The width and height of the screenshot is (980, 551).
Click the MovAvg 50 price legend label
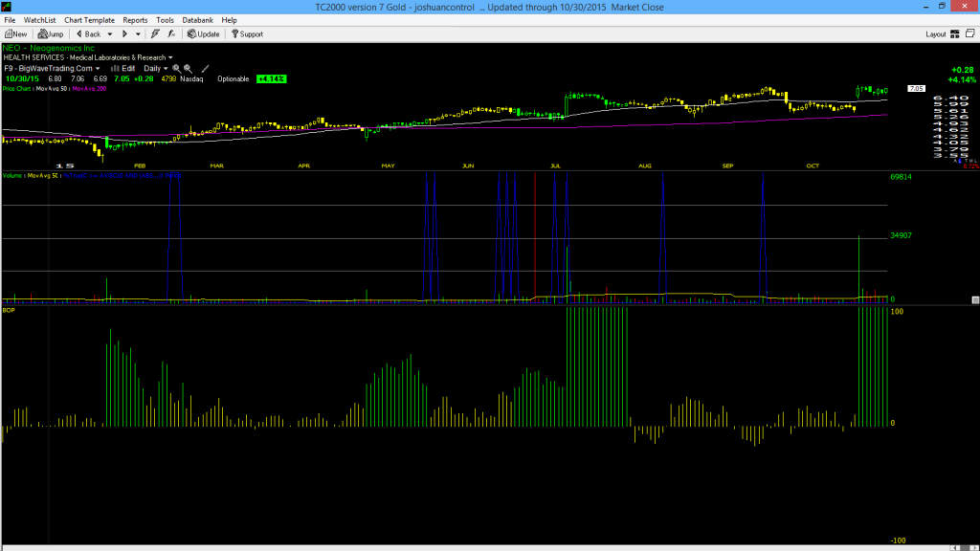pyautogui.click(x=52, y=89)
